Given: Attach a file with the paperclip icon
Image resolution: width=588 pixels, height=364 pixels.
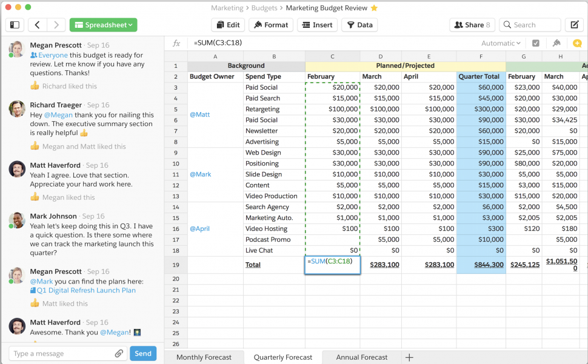Looking at the screenshot, I should tap(119, 353).
